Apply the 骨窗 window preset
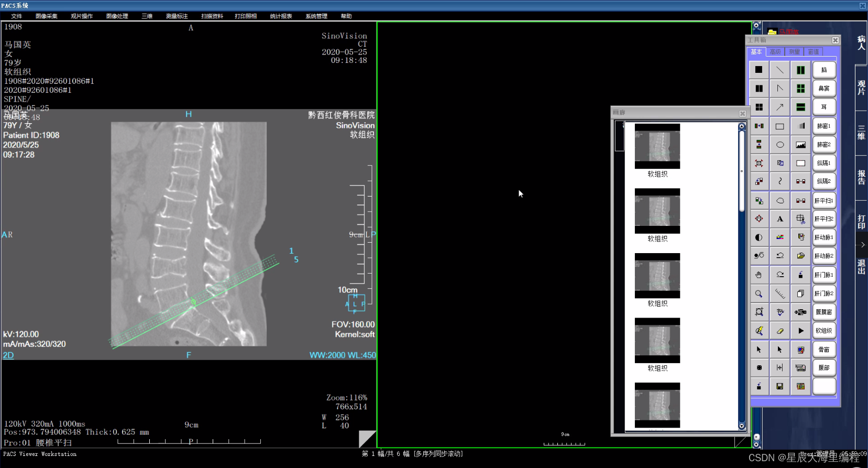This screenshot has width=868, height=468. pos(824,350)
